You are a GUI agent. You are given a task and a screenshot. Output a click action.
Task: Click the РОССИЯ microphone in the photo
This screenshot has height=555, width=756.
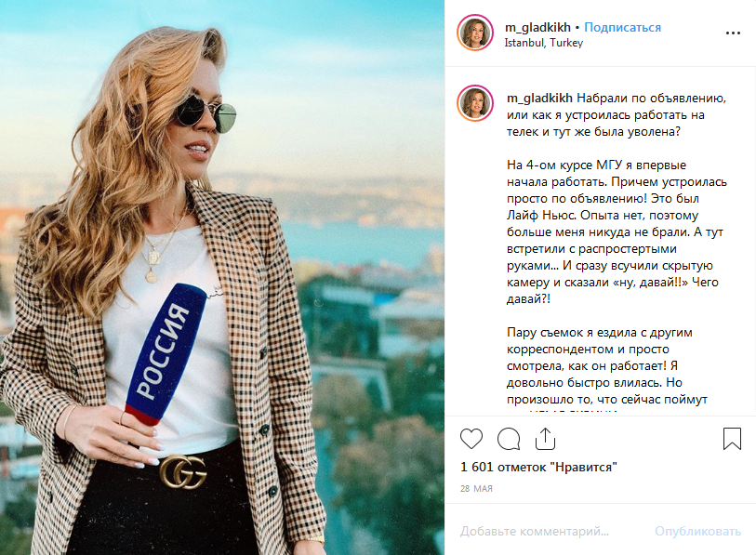pos(165,355)
